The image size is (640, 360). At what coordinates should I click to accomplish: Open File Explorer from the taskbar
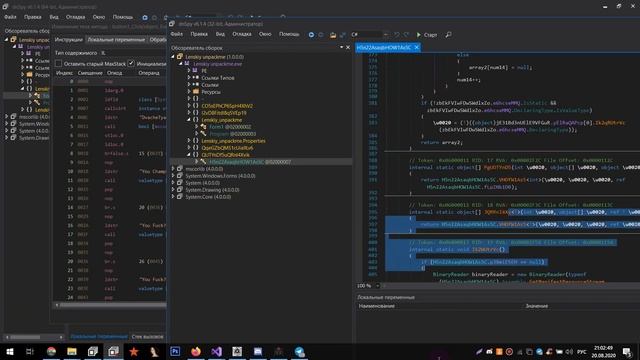pyautogui.click(x=72, y=351)
